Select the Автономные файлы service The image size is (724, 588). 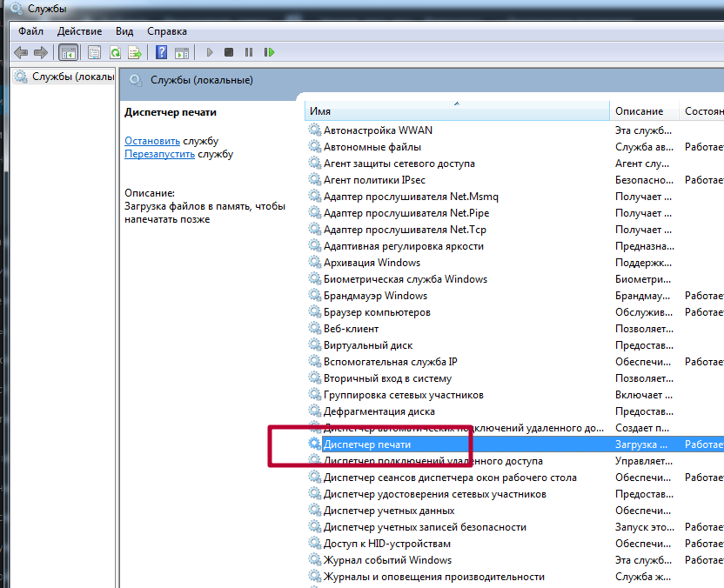[x=372, y=147]
